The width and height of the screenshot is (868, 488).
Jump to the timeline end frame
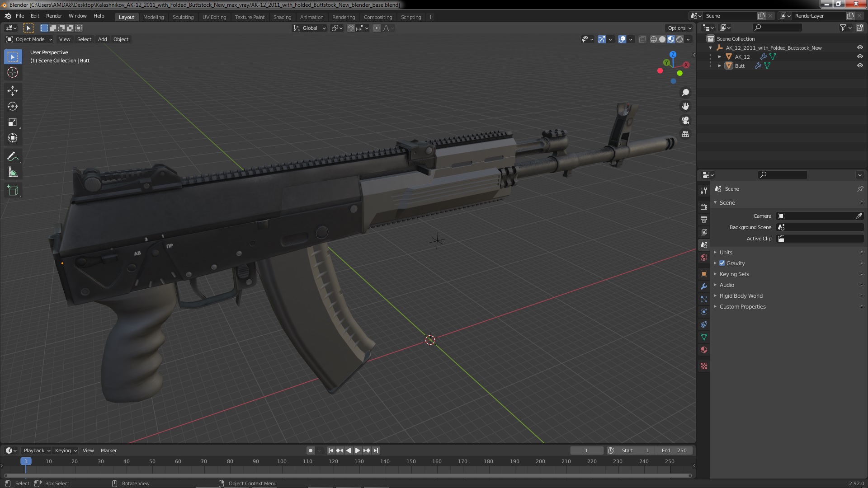(x=376, y=450)
